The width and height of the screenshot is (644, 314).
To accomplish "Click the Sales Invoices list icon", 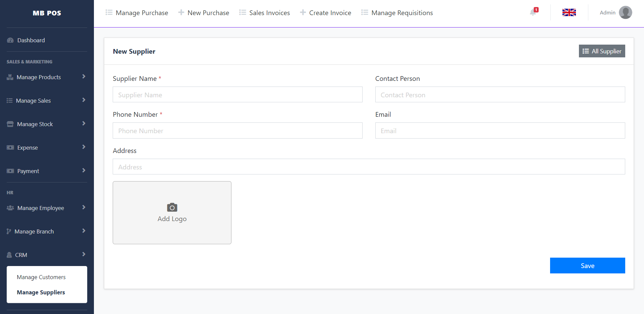I will [x=243, y=12].
